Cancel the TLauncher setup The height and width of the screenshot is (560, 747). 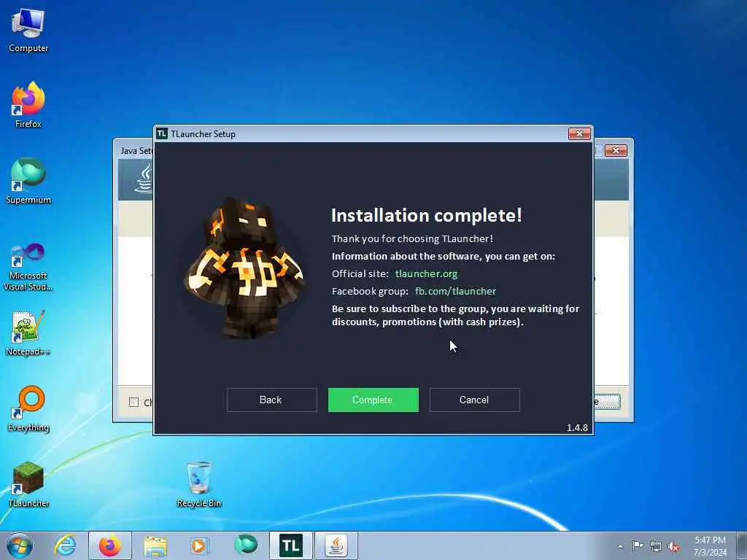click(474, 400)
